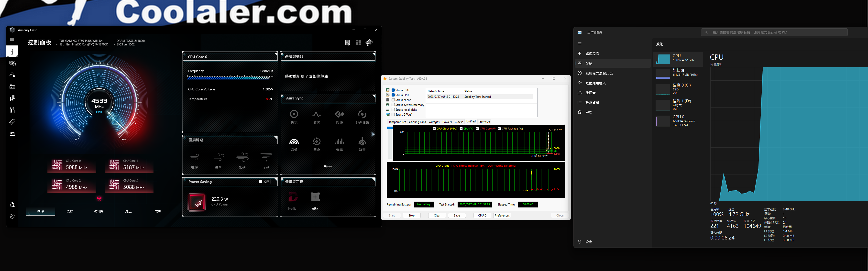The image size is (868, 271).
Task: Select Aura Sync starry night (星夜) effect
Action: click(317, 144)
